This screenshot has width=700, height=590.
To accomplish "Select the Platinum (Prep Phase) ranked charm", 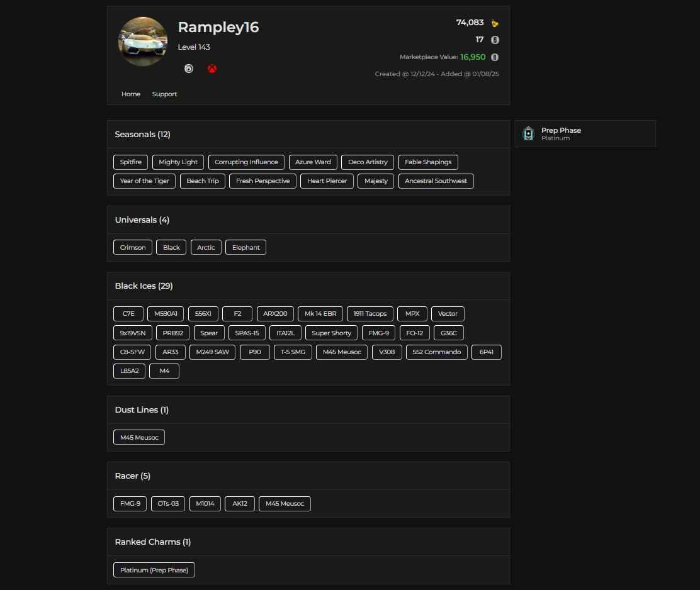I will click(154, 569).
